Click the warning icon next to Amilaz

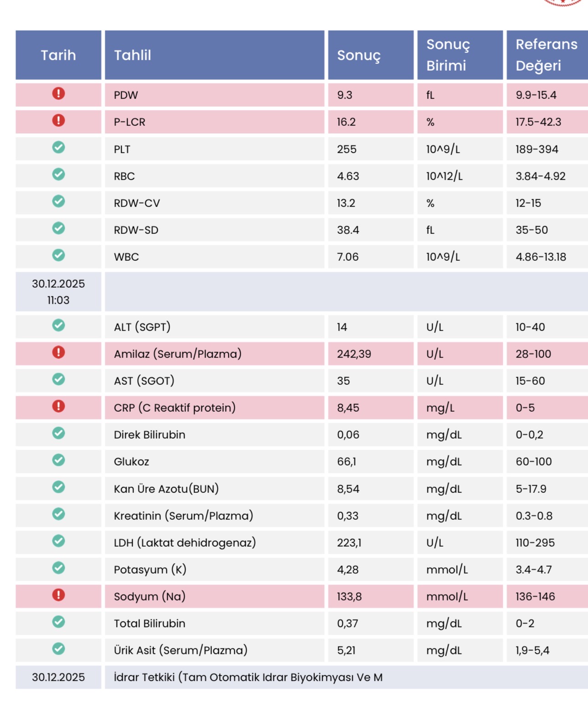(58, 352)
